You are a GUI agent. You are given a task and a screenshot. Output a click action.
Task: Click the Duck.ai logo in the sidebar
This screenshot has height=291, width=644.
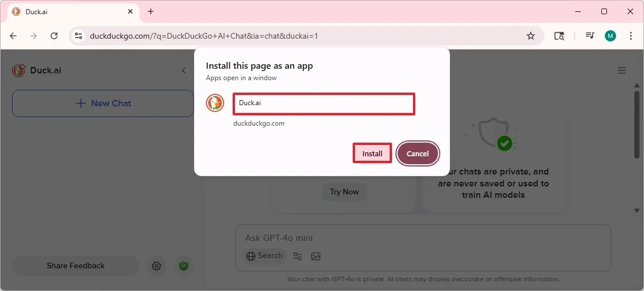(x=18, y=70)
